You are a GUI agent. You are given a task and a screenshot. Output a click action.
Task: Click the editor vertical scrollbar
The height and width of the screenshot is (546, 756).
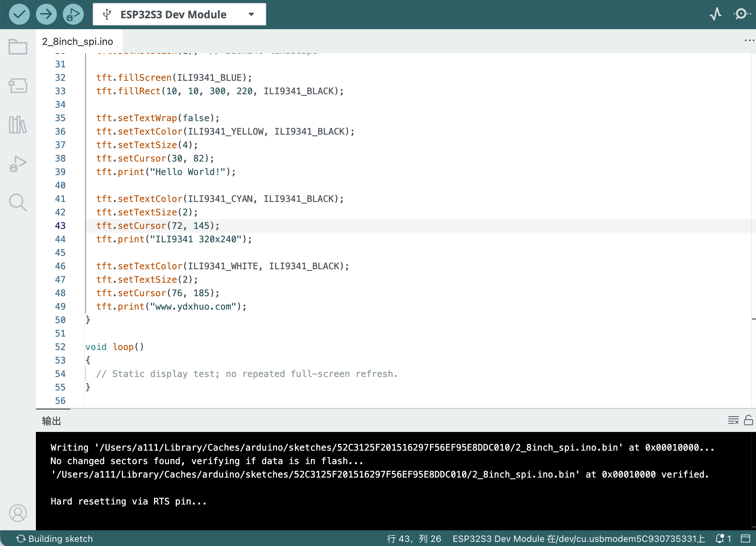coord(754,230)
